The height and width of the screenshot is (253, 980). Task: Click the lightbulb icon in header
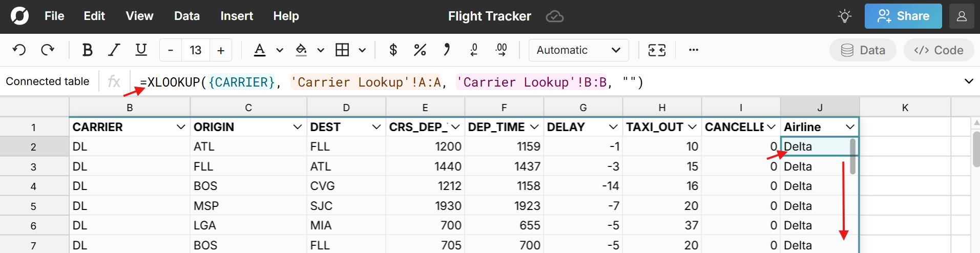point(844,16)
